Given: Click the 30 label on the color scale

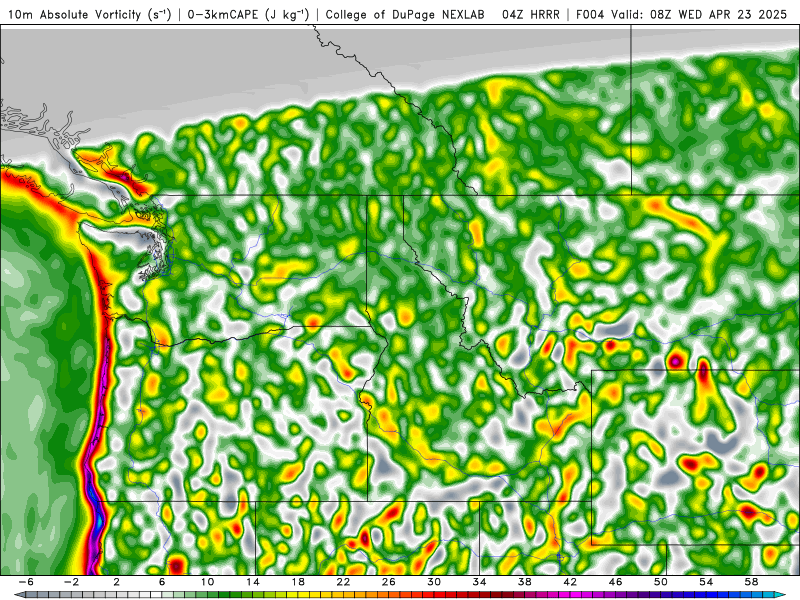Looking at the screenshot, I should click(434, 582).
